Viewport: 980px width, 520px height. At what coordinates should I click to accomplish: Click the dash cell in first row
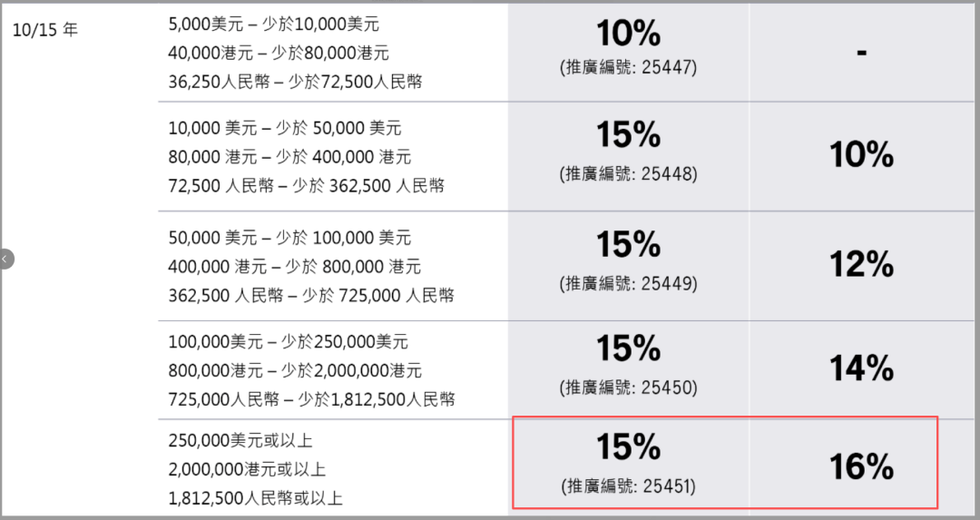point(861,53)
